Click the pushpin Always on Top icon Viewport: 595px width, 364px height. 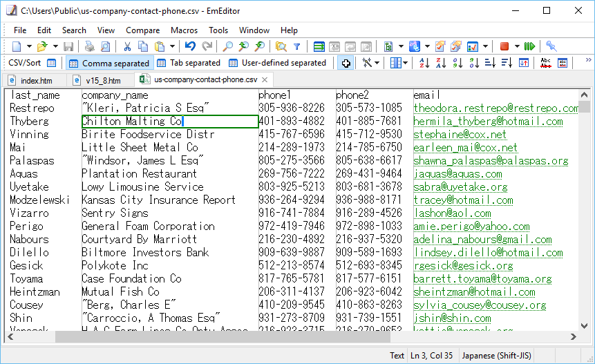click(551, 47)
